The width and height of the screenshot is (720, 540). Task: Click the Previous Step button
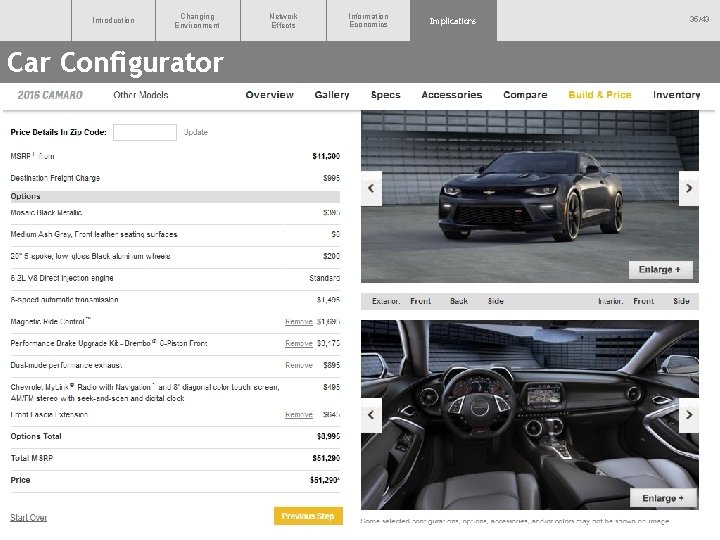pyautogui.click(x=308, y=516)
